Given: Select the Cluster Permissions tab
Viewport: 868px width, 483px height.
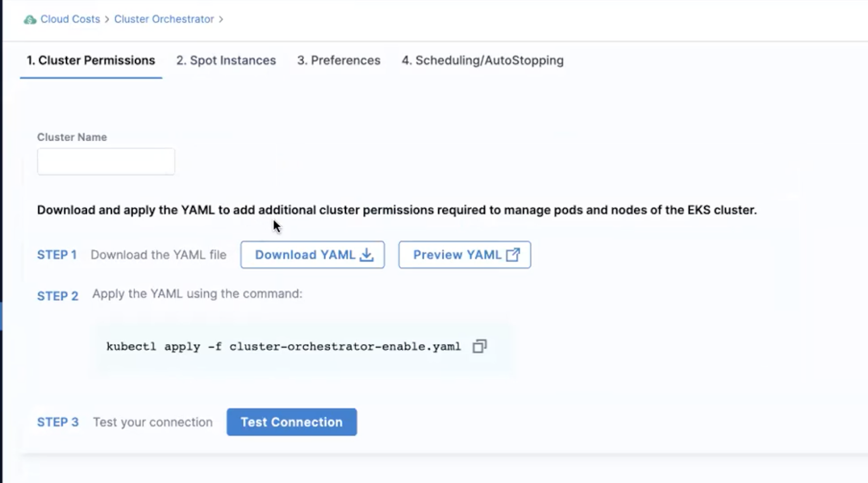Looking at the screenshot, I should click(x=91, y=60).
